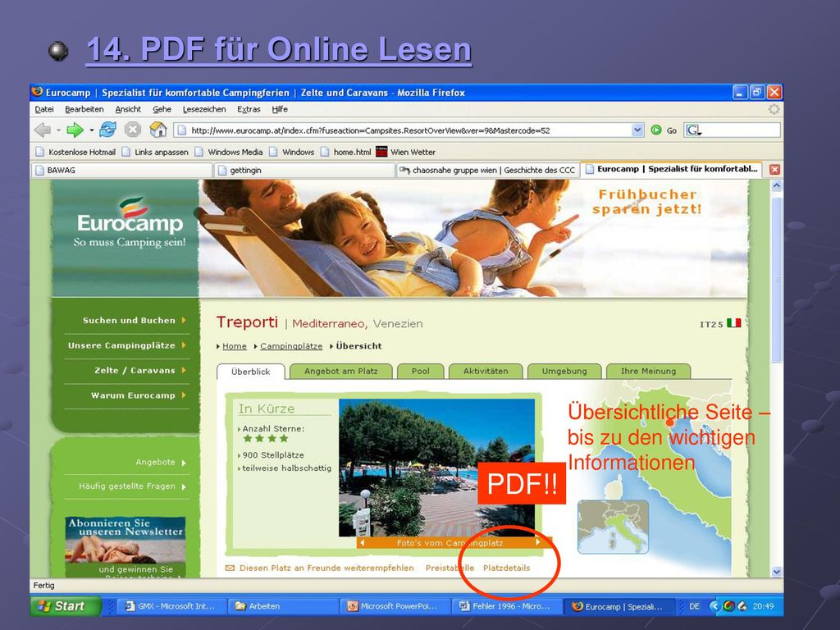Screen dimensions: 840x630
Task: Open the Bearbeiten menu
Action: [84, 109]
